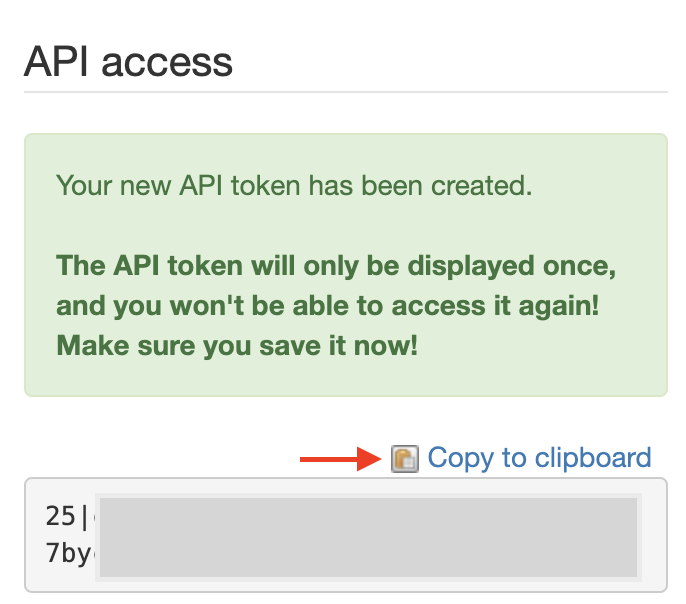Click the 'you won't be able to access it again' line
The height and width of the screenshot is (604, 686).
tap(328, 306)
